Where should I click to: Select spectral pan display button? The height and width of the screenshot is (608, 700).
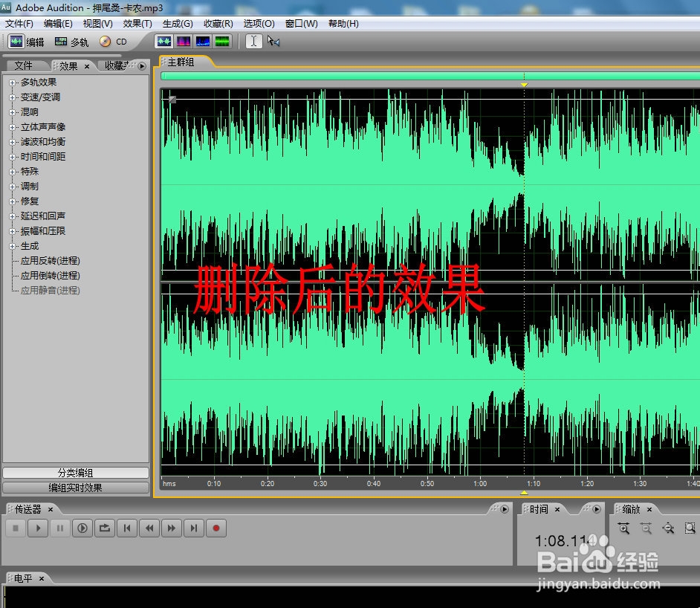[x=203, y=42]
